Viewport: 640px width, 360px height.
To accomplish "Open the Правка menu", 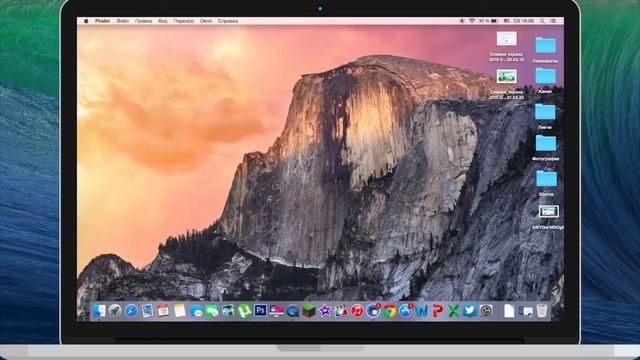I will click(x=144, y=21).
